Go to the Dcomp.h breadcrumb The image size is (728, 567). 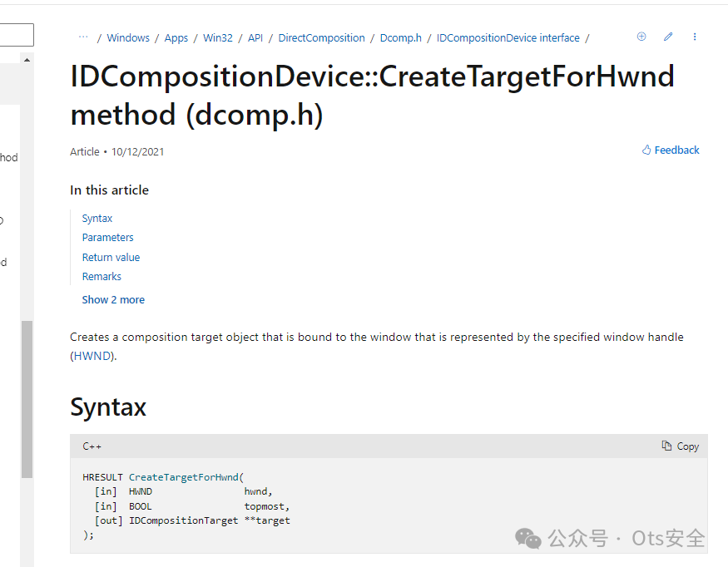(x=401, y=37)
